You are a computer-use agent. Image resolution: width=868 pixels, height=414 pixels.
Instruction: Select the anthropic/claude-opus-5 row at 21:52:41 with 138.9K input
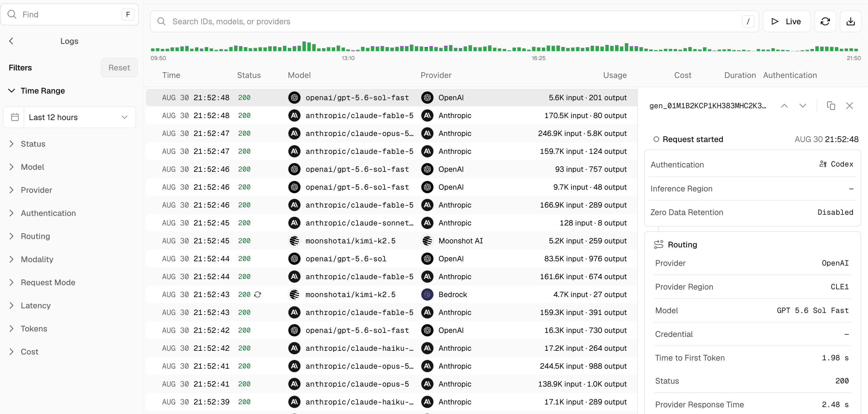[392, 384]
